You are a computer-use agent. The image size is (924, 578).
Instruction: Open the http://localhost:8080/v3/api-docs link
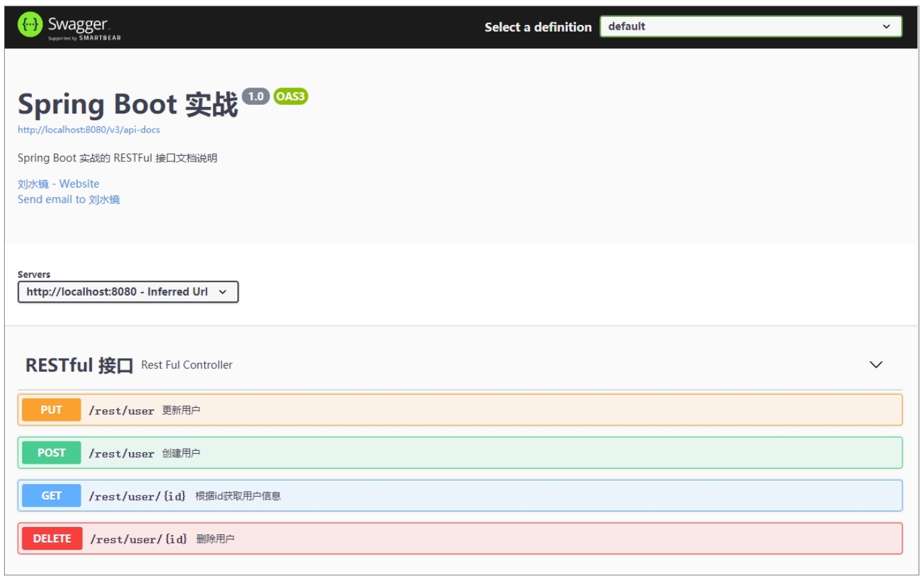pyautogui.click(x=89, y=130)
